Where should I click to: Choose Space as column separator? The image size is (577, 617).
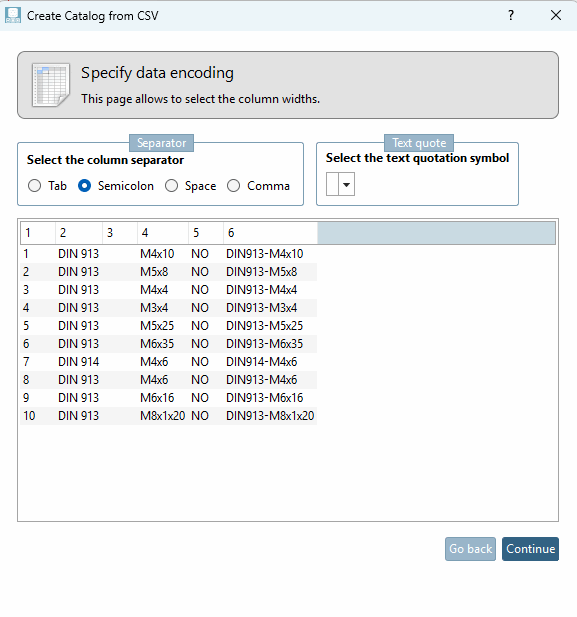click(171, 186)
